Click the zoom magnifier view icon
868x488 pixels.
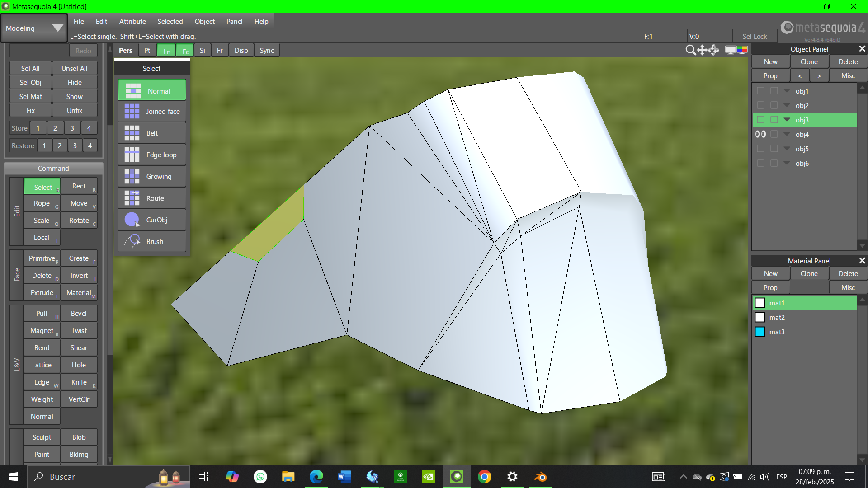click(x=690, y=50)
